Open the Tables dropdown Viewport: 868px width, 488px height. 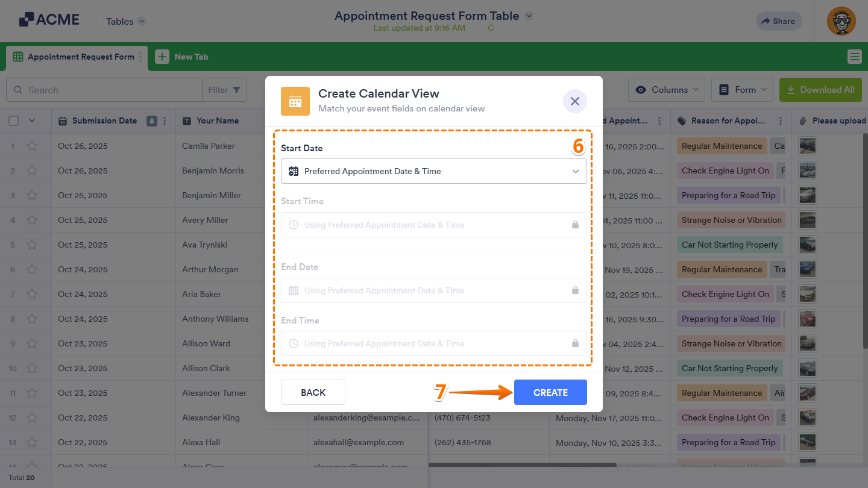(x=125, y=21)
